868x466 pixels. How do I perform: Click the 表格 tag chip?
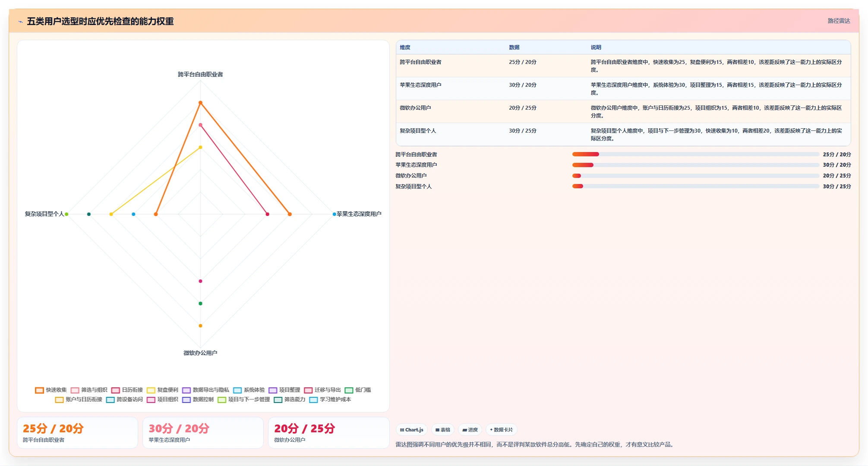[443, 430]
